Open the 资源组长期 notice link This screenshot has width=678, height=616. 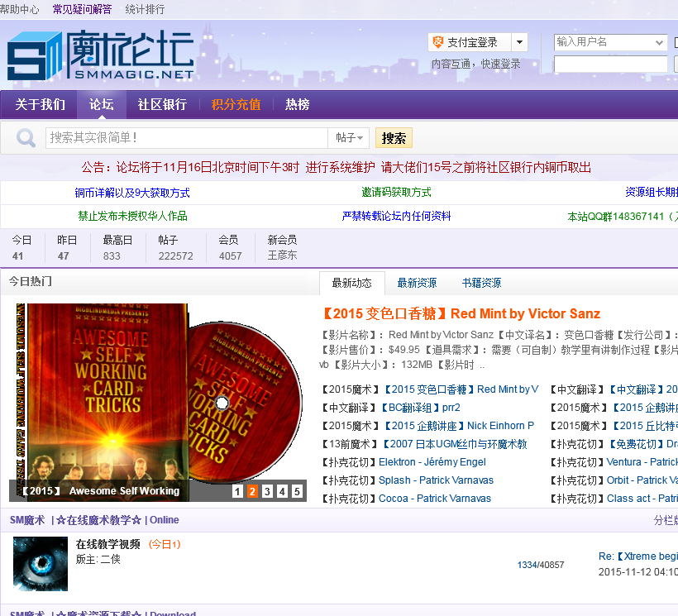click(x=652, y=193)
